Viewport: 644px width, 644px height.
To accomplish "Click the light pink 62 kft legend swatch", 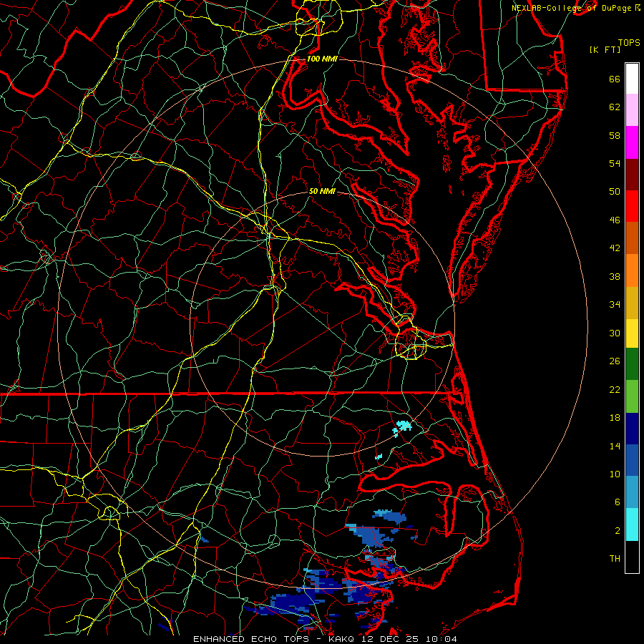I will (632, 110).
